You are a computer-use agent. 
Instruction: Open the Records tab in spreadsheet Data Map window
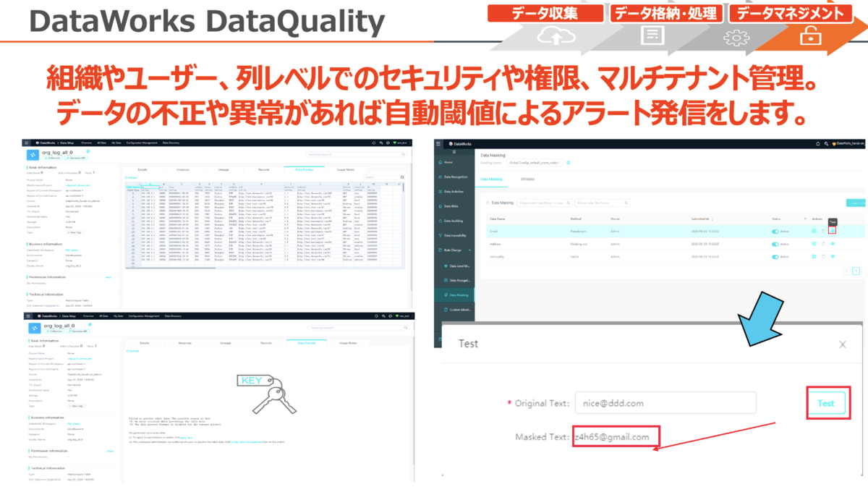264,169
